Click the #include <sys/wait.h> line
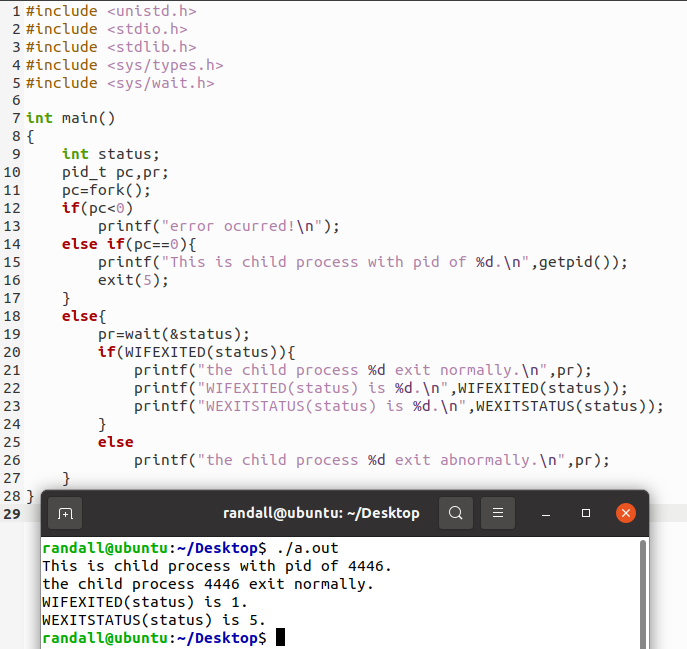This screenshot has width=687, height=649. (119, 83)
